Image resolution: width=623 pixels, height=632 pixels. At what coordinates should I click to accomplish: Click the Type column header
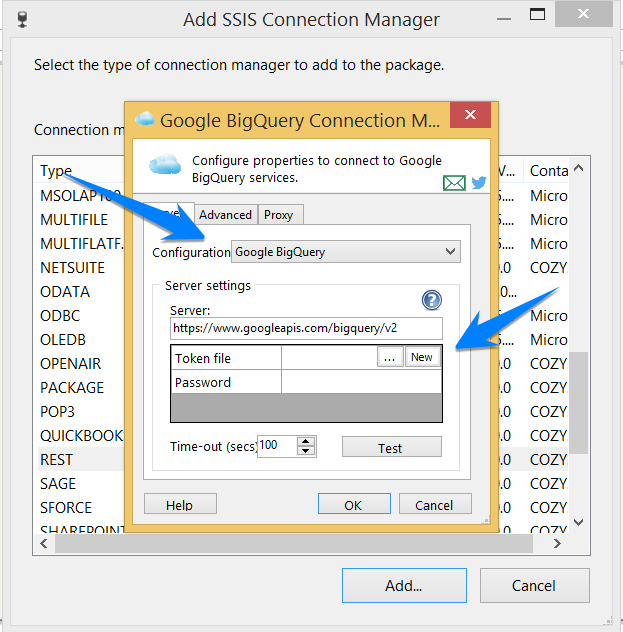pyautogui.click(x=56, y=171)
